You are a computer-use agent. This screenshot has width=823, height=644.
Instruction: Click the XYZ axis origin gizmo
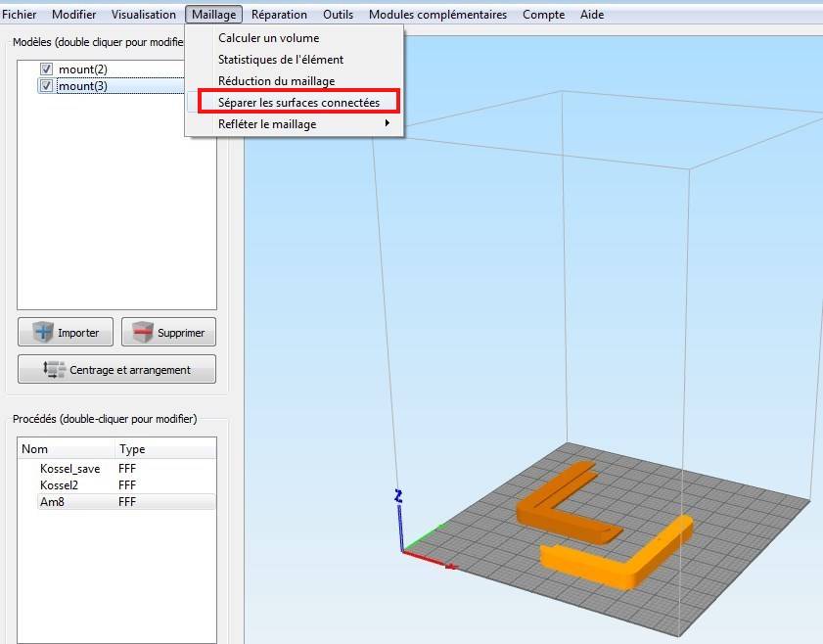[402, 549]
